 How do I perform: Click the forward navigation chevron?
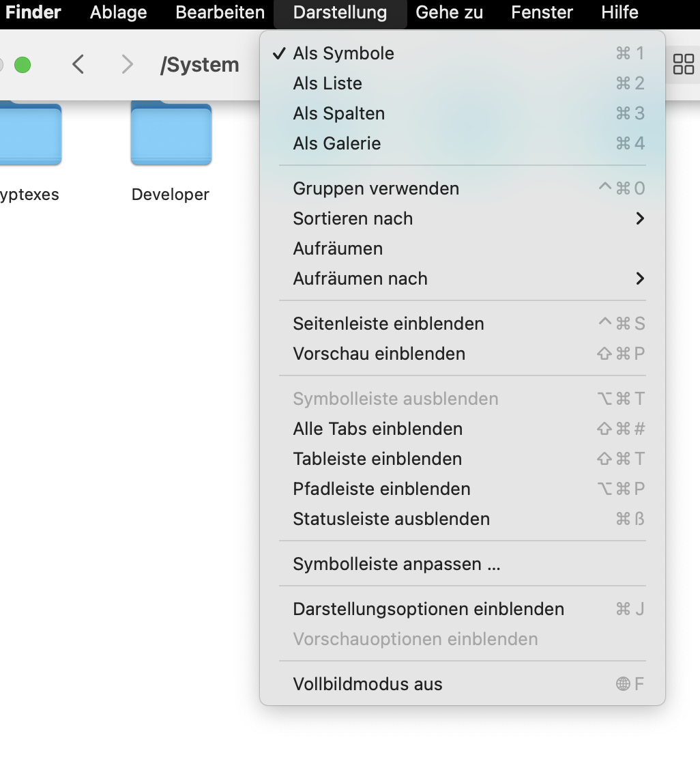(127, 65)
